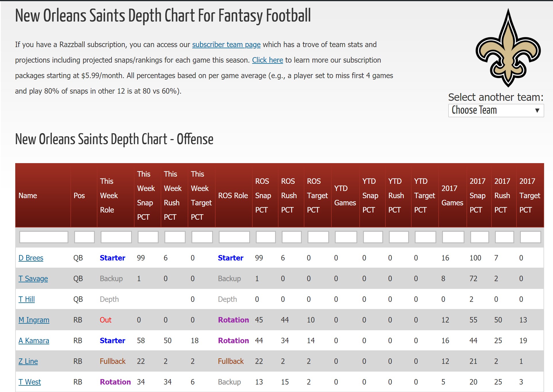Sort by ROS Role column header
Viewport: 553px width, 392px height.
coord(233,196)
